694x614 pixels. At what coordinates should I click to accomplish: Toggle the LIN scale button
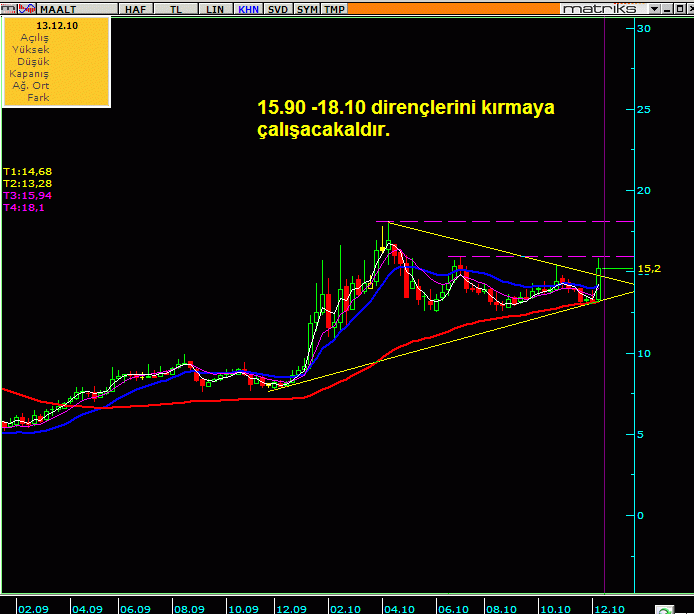pyautogui.click(x=214, y=8)
